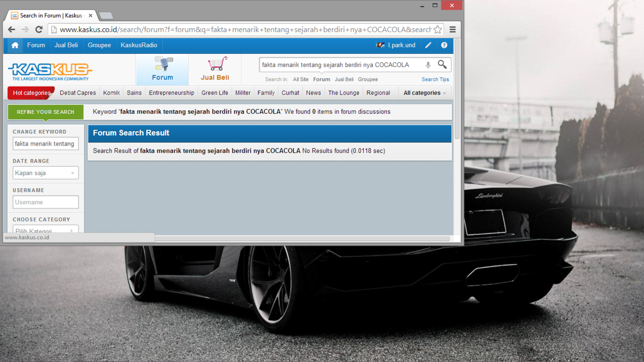Screen dimensions: 644x362
Task: Bookmark page with the star icon
Action: (438, 30)
